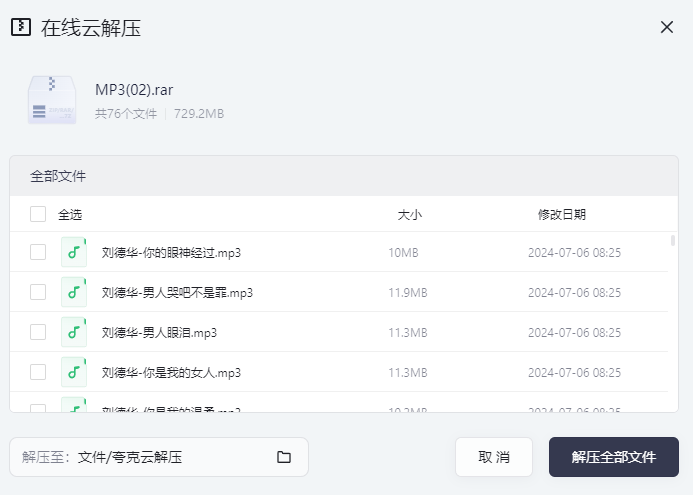Click the date of 男人眼泪.mp3 row
The image size is (693, 495).
pos(575,332)
